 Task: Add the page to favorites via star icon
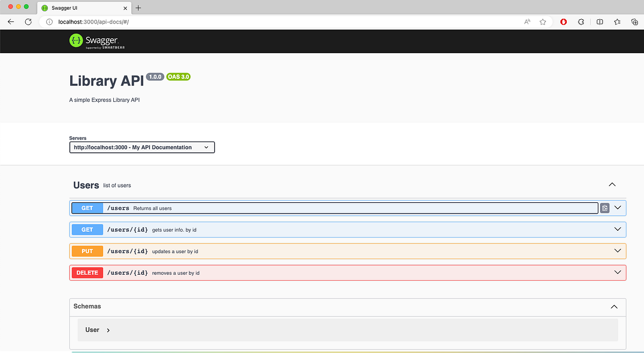(543, 21)
